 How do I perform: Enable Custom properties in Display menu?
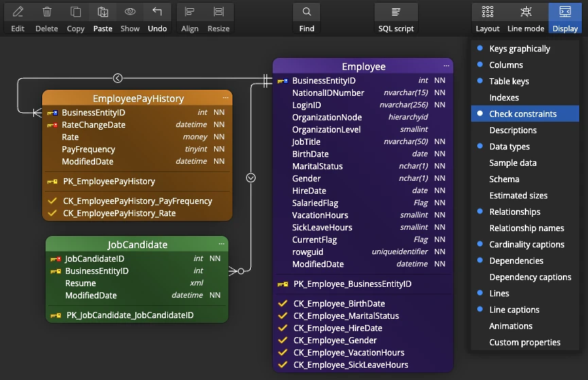pos(525,342)
